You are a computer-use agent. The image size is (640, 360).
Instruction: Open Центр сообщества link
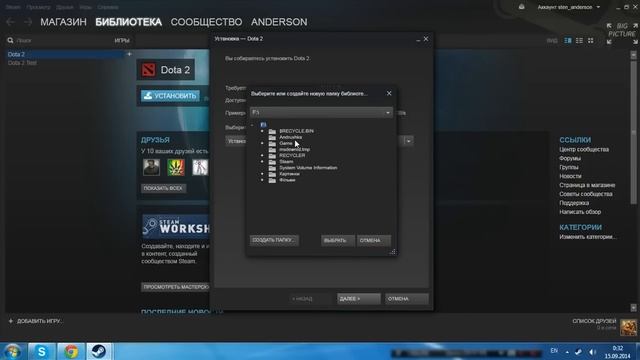coord(584,149)
